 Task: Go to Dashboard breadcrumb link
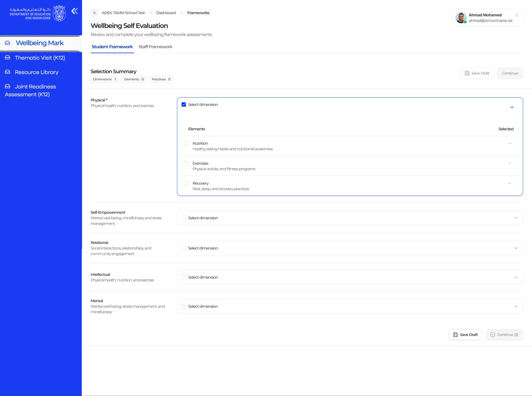[166, 13]
